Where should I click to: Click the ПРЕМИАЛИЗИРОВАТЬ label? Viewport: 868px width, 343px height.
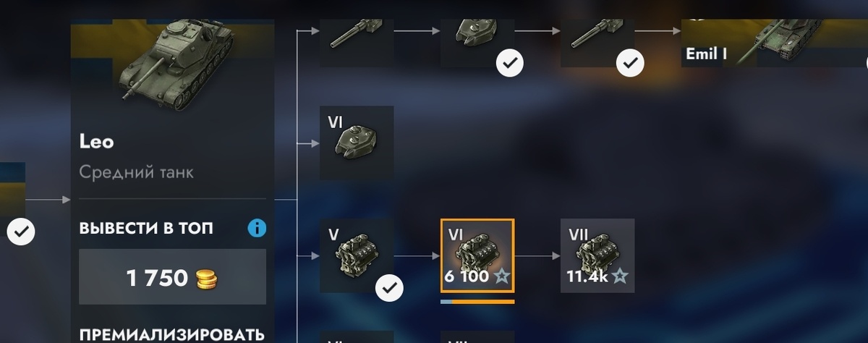click(172, 334)
